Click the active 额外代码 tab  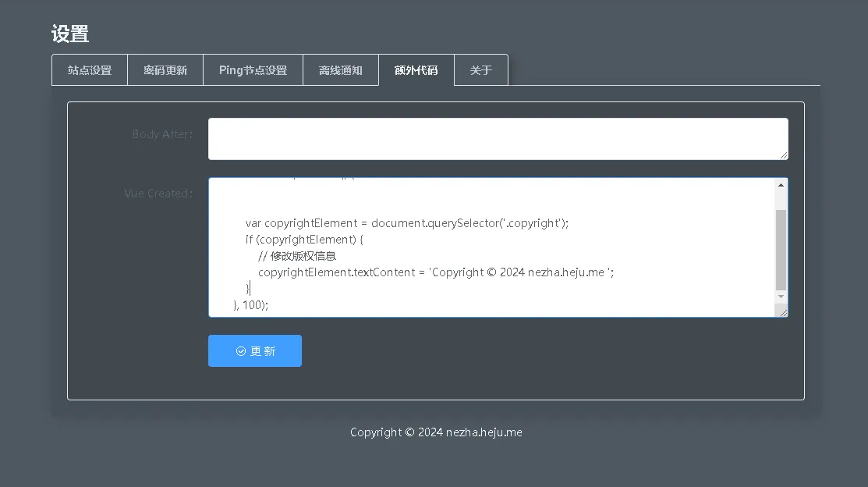416,70
